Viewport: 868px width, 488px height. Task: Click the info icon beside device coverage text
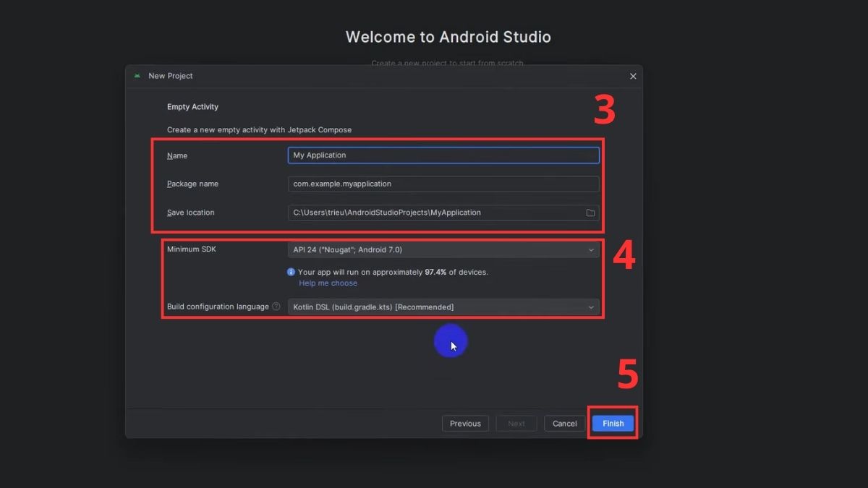(291, 273)
